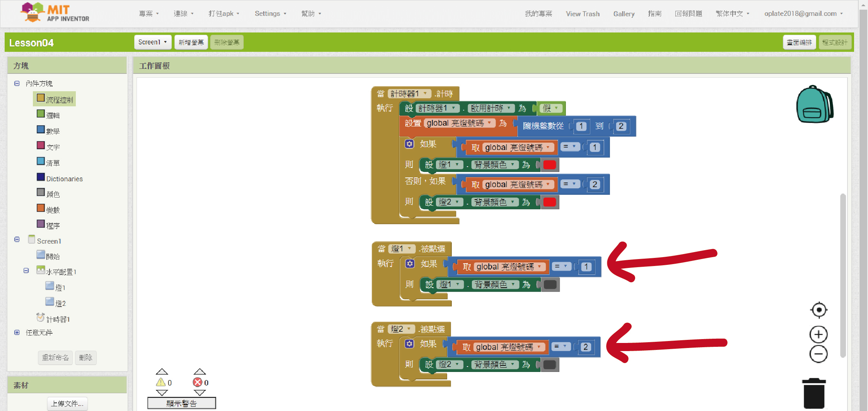Open the 繁体中文 language dropdown
This screenshot has width=868, height=411.
tap(732, 14)
